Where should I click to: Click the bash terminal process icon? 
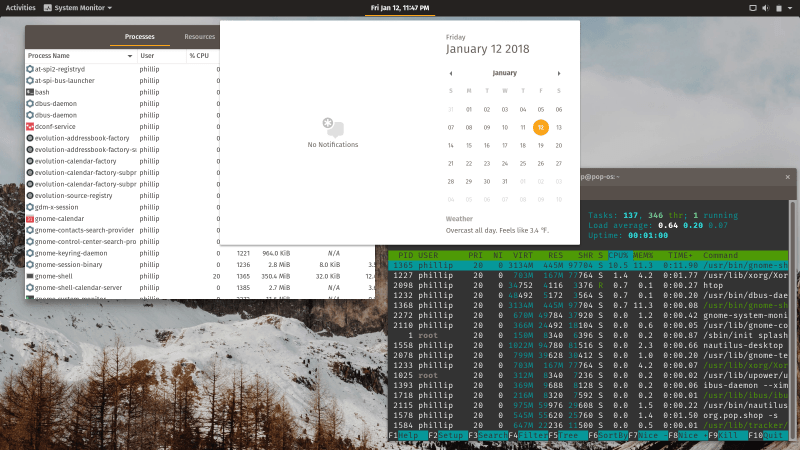tap(30, 92)
